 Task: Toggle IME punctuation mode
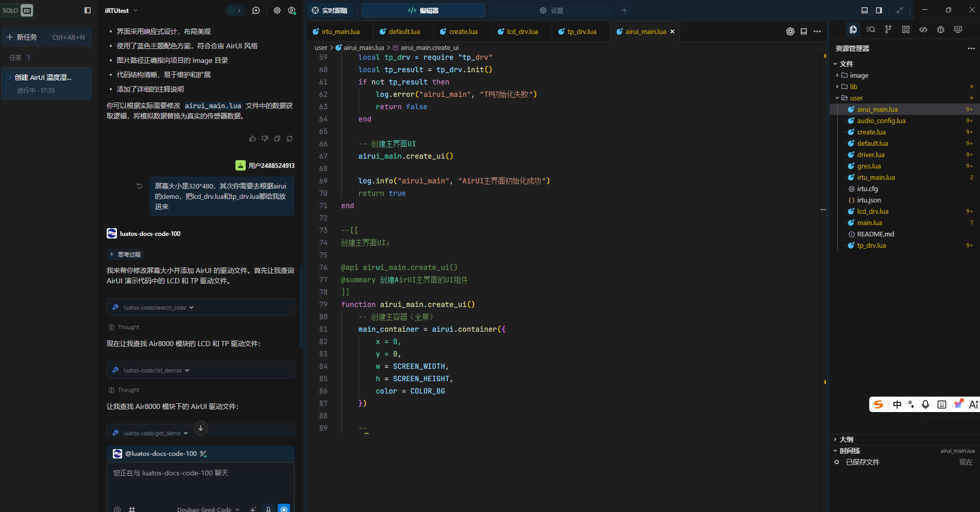tap(911, 404)
